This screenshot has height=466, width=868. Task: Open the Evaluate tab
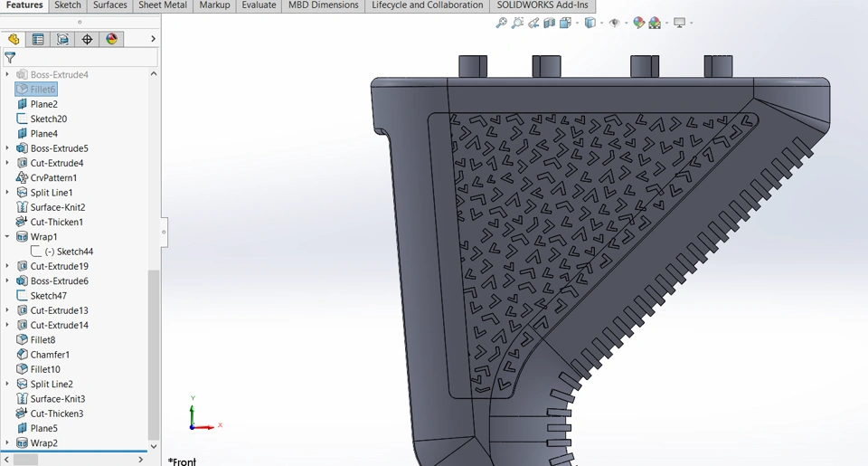point(259,5)
